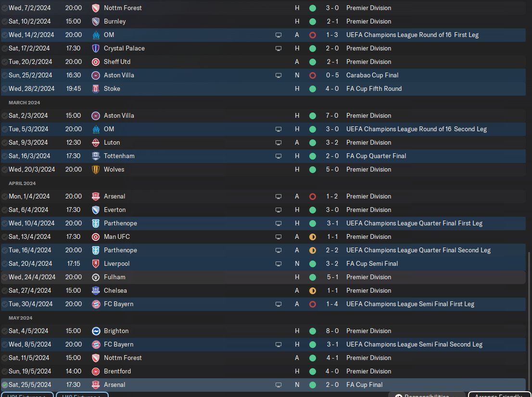Click the Arrange Friendly button
Screen dimensions: 532x397
point(499,395)
